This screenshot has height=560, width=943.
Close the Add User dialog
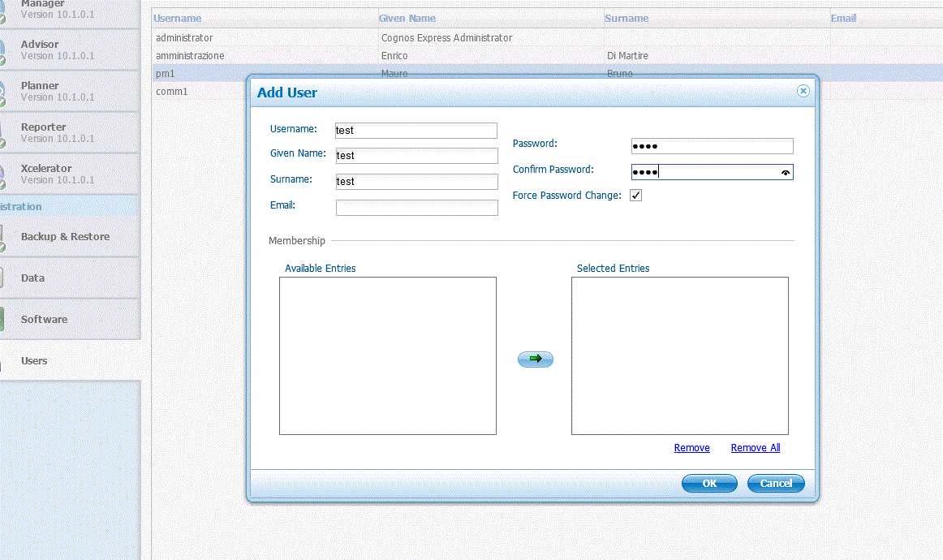(x=803, y=91)
